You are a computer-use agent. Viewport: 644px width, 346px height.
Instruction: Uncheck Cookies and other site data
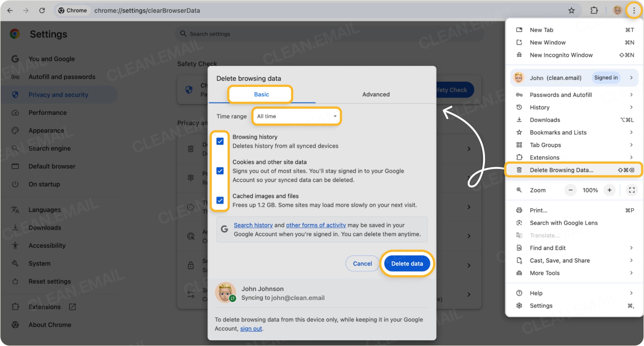tap(220, 171)
